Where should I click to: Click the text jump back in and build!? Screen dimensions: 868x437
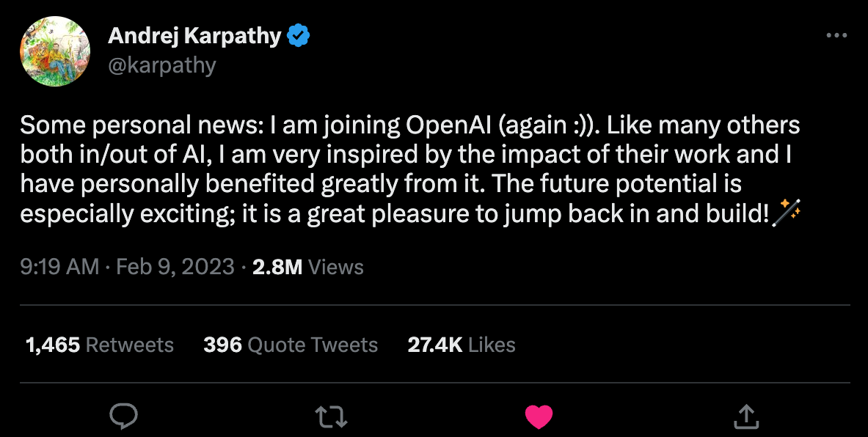tap(637, 213)
